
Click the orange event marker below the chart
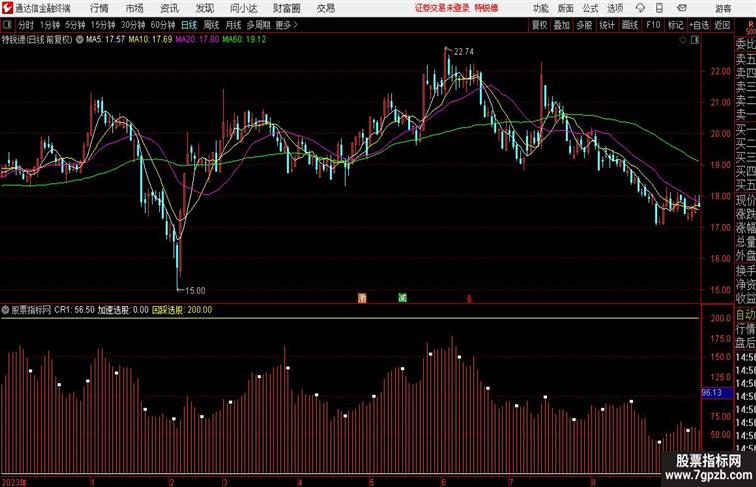pyautogui.click(x=362, y=298)
